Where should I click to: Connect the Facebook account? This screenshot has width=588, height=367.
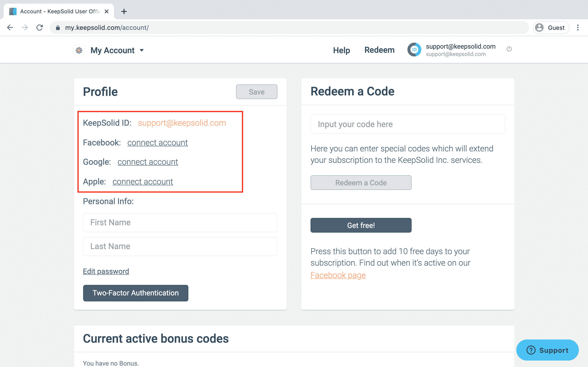pyautogui.click(x=157, y=142)
